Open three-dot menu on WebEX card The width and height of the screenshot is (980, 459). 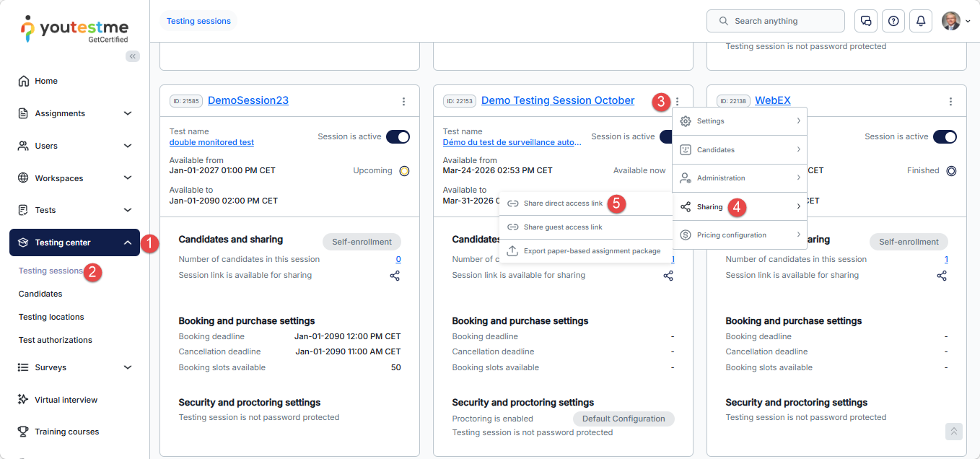950,102
